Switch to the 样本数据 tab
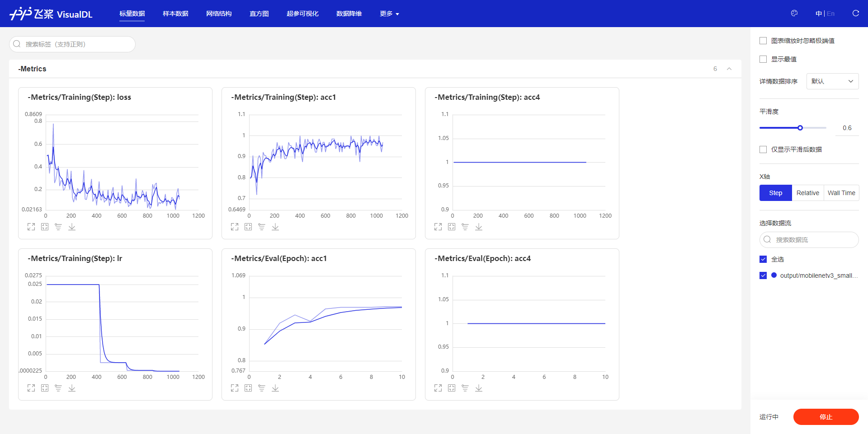Image resolution: width=868 pixels, height=434 pixels. pyautogui.click(x=175, y=14)
